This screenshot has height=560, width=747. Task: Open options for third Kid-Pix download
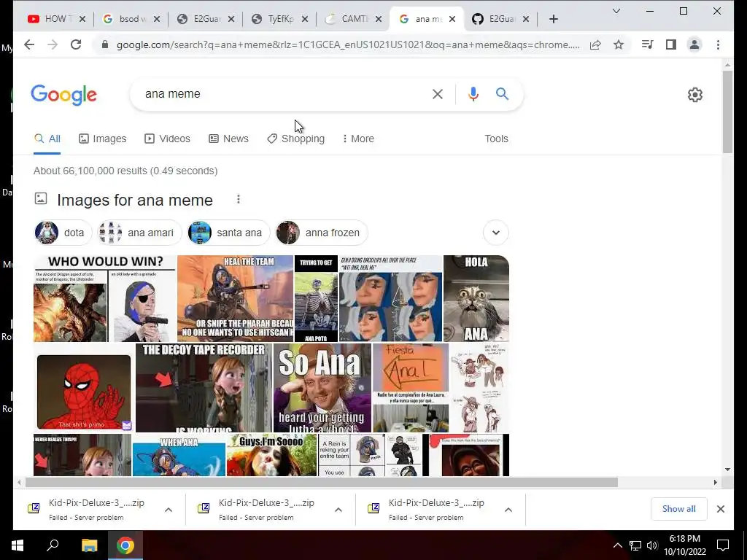508,510
